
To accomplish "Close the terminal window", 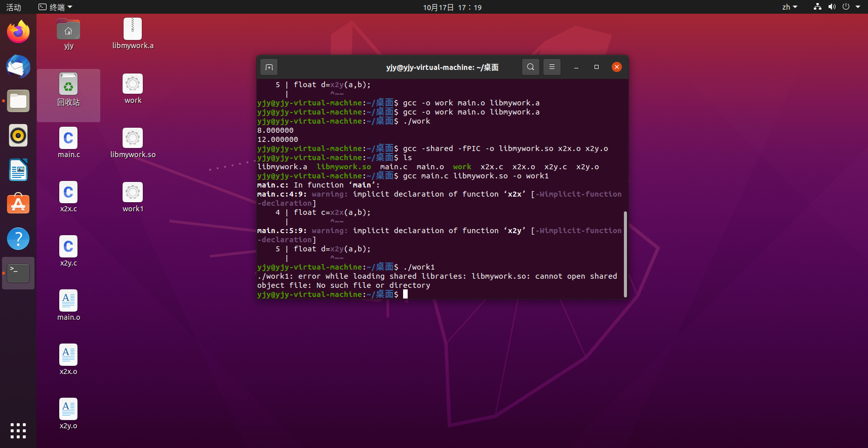I will 617,67.
